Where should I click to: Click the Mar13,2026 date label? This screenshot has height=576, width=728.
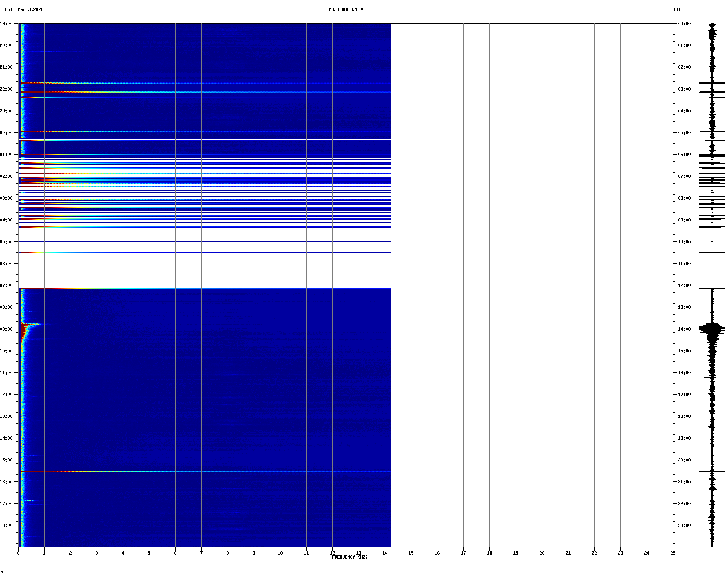31,9
